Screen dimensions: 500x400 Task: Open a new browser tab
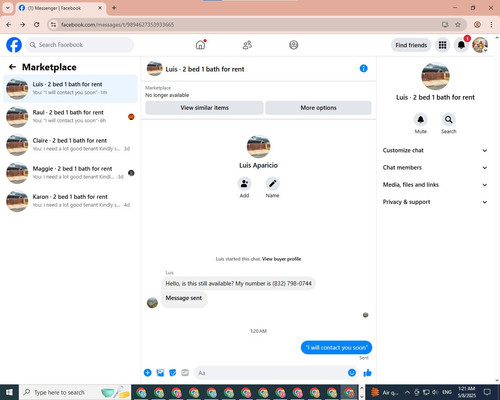pos(114,8)
